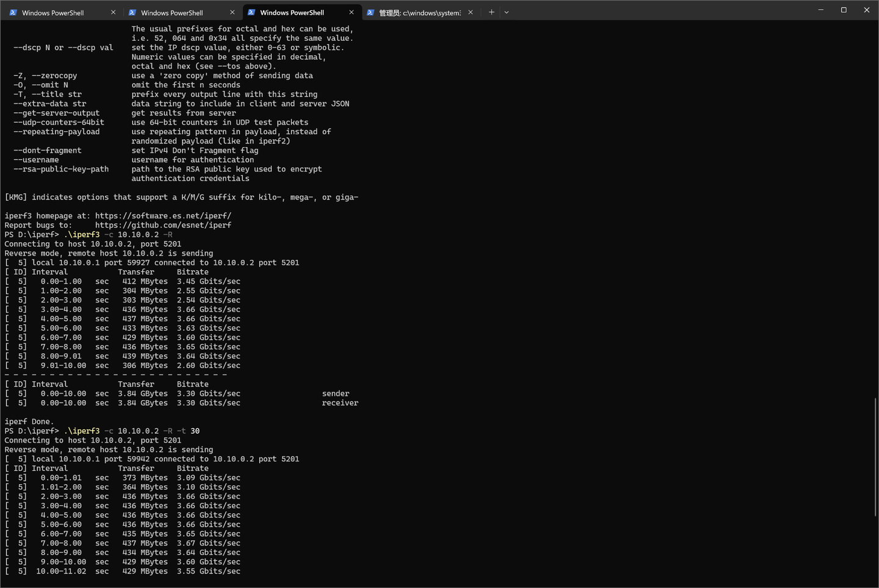This screenshot has width=879, height=588.
Task: Switch to the 管理员 c:\windows\system tab
Action: tap(420, 12)
